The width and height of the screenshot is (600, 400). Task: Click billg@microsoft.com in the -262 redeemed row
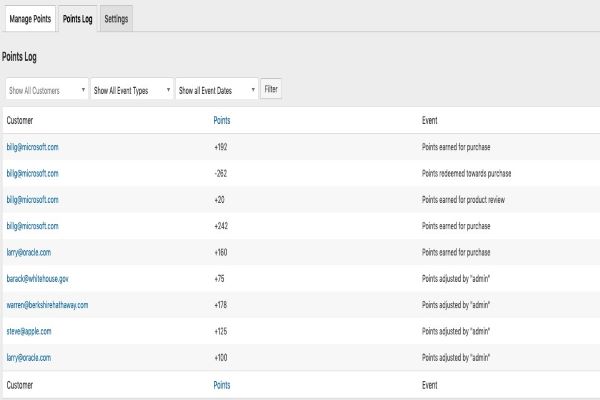coord(32,173)
